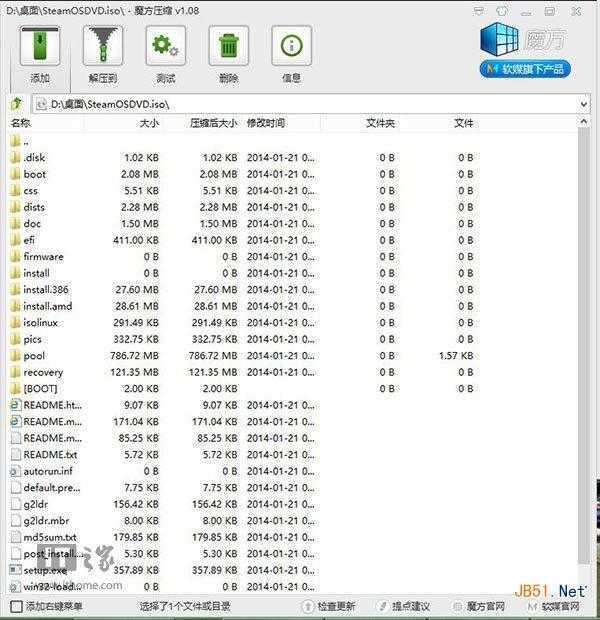This screenshot has height=620, width=600.
Task: Select the parent ".." folder icon
Action: [x=15, y=141]
